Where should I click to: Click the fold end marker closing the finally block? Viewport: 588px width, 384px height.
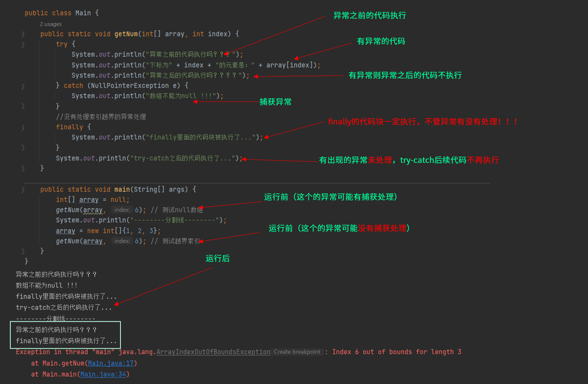point(23,147)
